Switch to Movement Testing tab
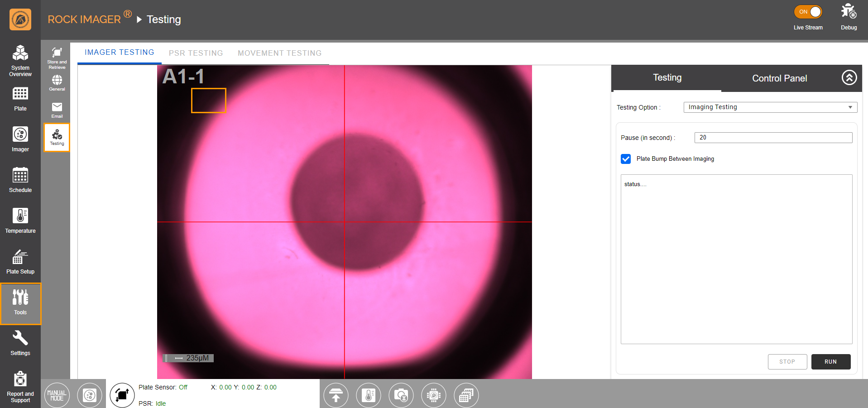This screenshot has width=868, height=408. pos(279,53)
